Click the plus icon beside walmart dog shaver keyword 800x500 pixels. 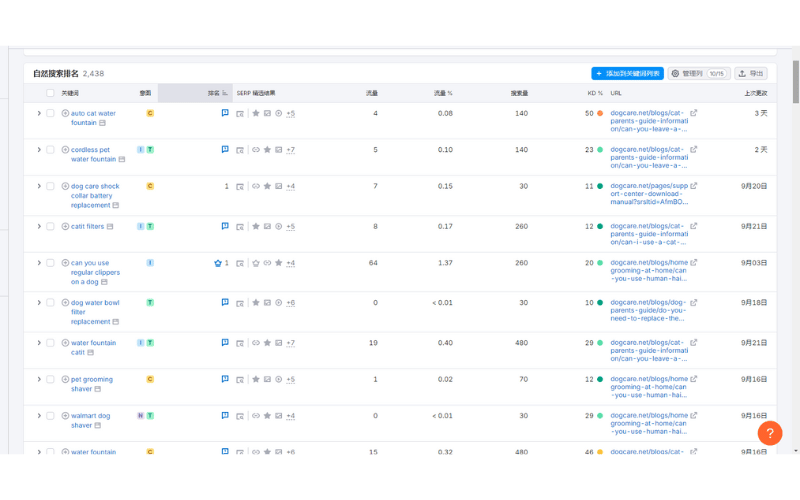tap(65, 416)
